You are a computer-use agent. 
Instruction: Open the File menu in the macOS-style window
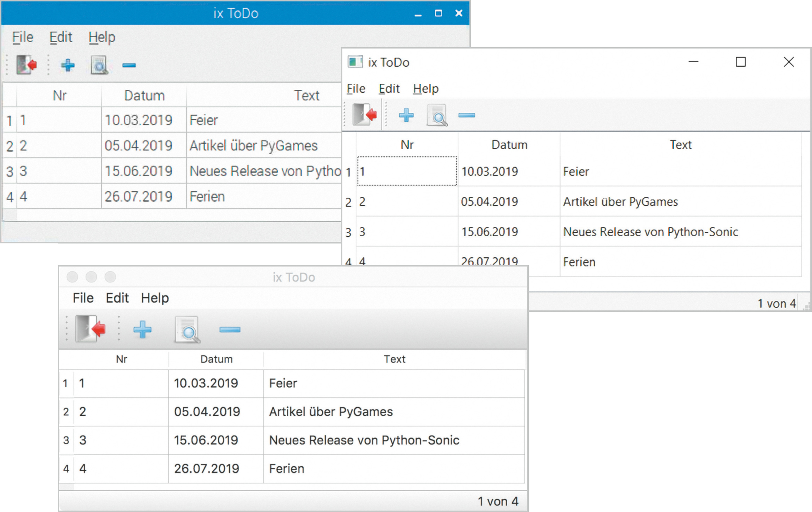pyautogui.click(x=83, y=298)
